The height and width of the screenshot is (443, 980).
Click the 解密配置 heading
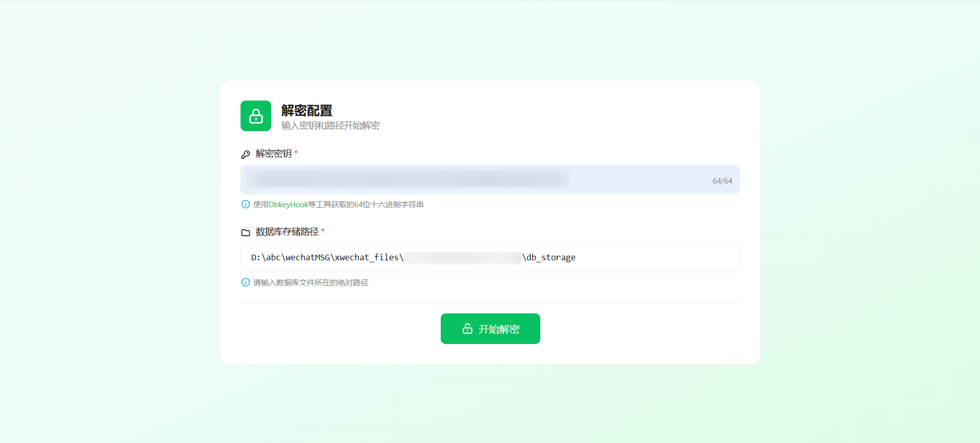point(306,110)
